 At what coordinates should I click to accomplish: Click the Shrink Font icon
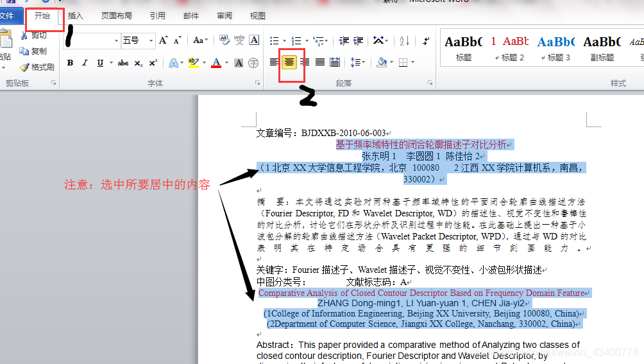[x=177, y=40]
